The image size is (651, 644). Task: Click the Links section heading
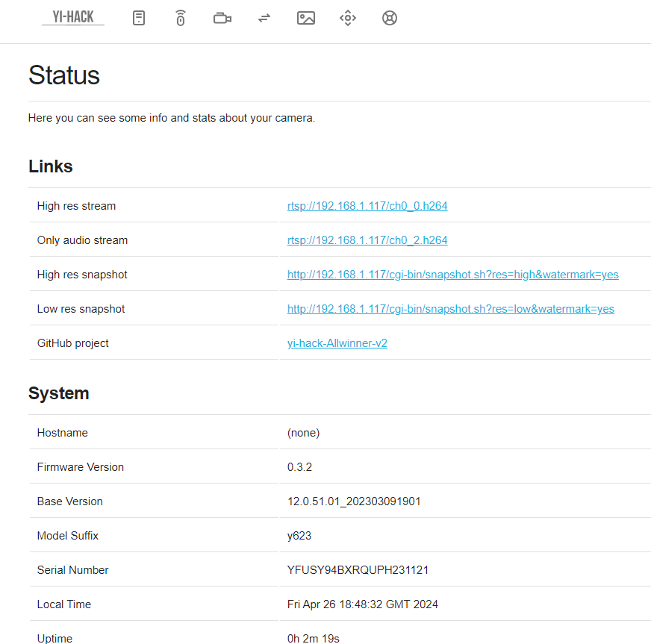coord(51,166)
